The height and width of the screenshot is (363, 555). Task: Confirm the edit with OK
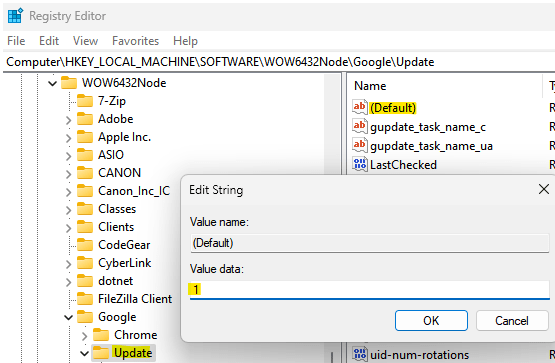(431, 321)
